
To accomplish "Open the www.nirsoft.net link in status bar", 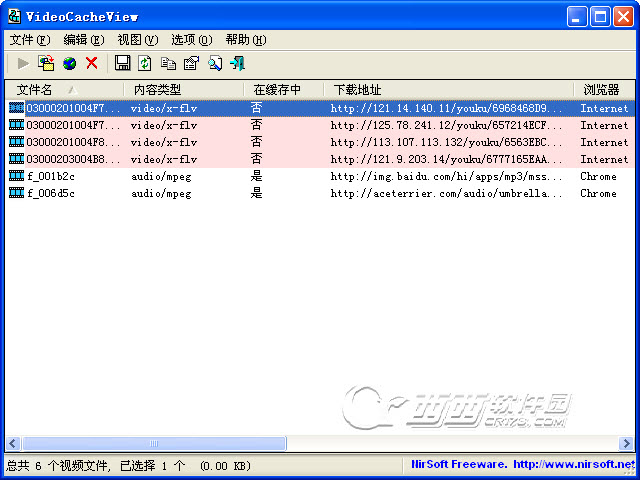I will click(574, 464).
